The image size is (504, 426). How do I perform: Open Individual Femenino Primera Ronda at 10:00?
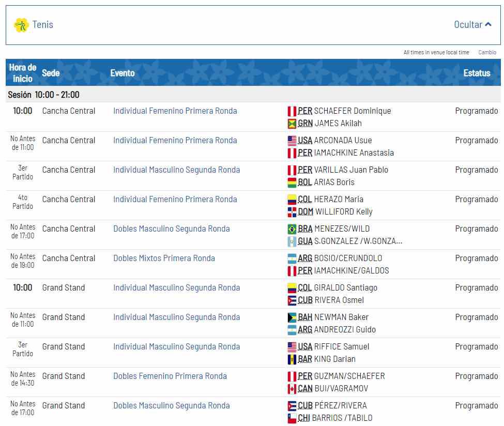175,111
